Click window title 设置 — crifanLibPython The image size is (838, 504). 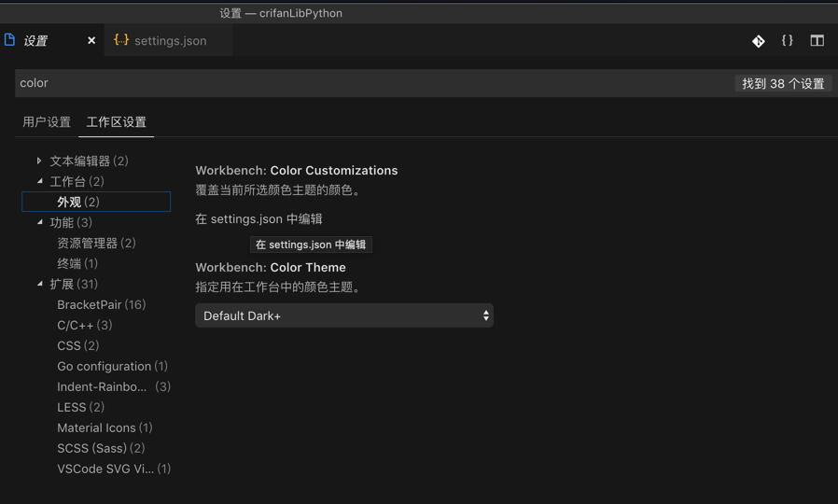coord(281,13)
